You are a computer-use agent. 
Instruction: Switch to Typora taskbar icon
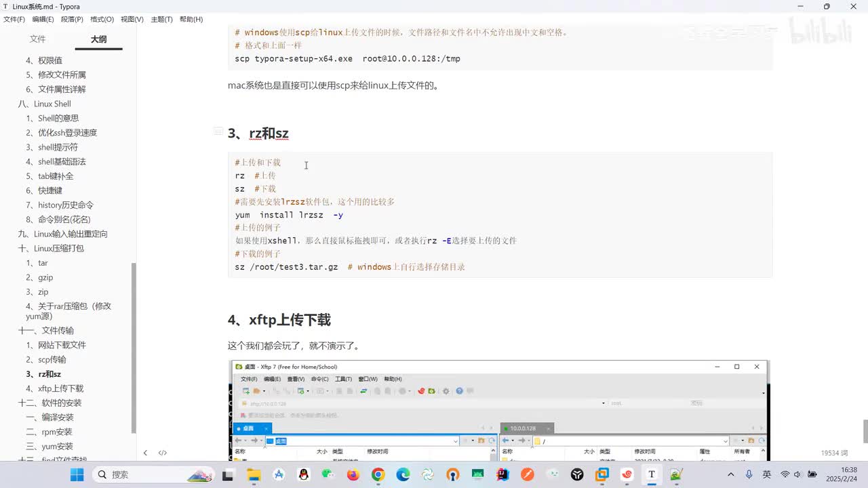click(x=652, y=474)
